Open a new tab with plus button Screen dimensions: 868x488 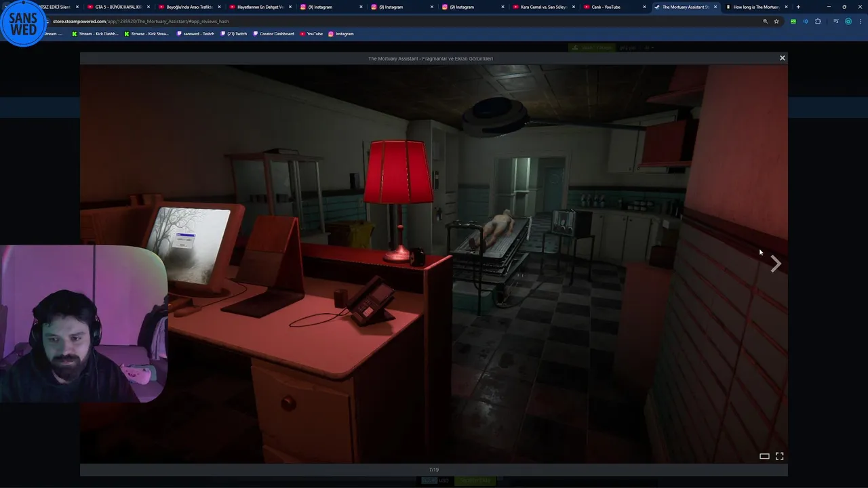(x=798, y=7)
